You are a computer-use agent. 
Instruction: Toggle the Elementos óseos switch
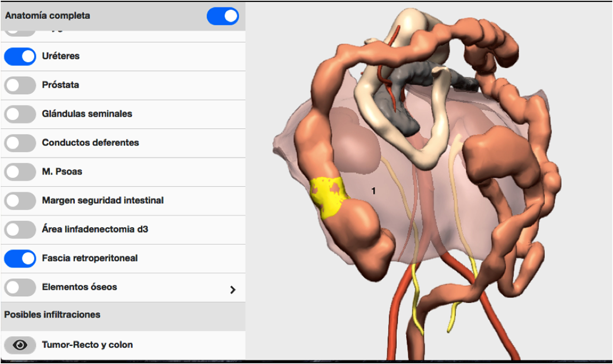coord(20,287)
